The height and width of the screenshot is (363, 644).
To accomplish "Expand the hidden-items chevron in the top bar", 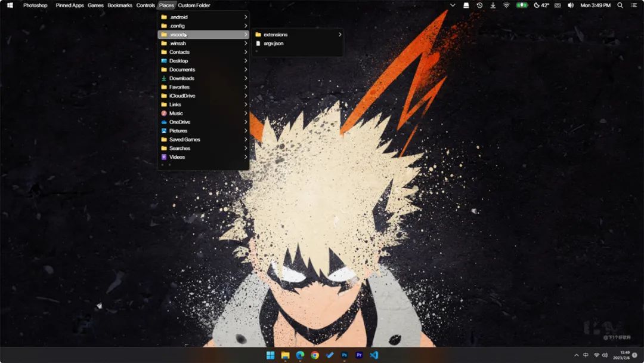I will click(x=453, y=5).
